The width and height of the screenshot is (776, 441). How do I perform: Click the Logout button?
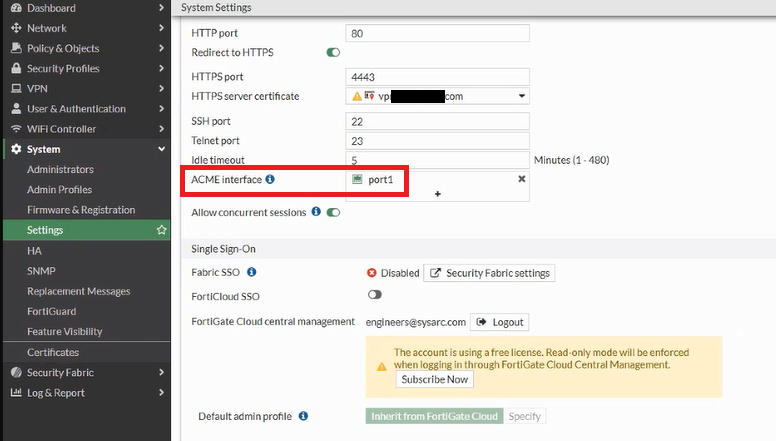click(x=499, y=322)
